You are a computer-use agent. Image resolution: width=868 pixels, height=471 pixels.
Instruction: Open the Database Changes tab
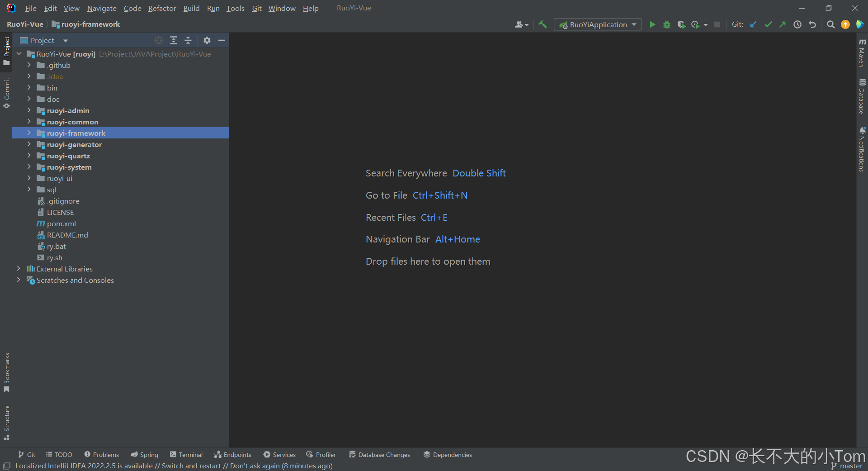tap(379, 455)
